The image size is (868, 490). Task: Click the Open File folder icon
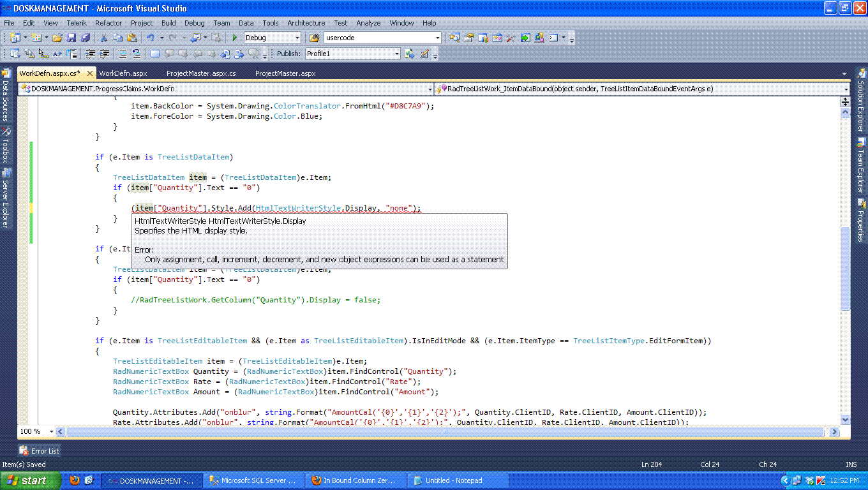(x=57, y=38)
